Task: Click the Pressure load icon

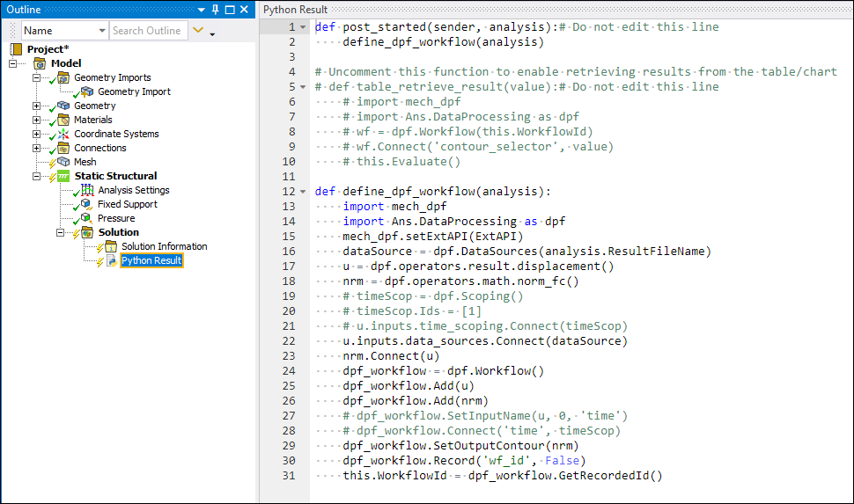Action: tap(86, 218)
